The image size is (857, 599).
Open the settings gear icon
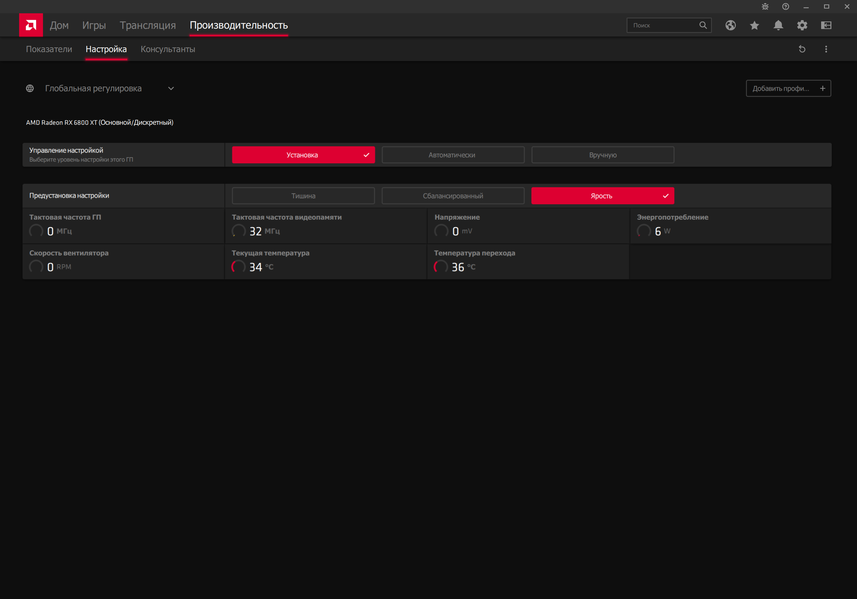tap(802, 25)
